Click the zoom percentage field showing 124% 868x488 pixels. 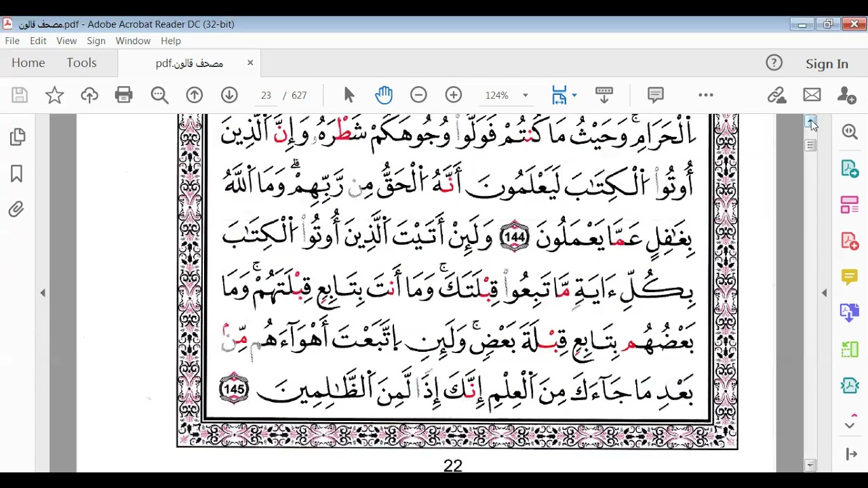coord(497,96)
